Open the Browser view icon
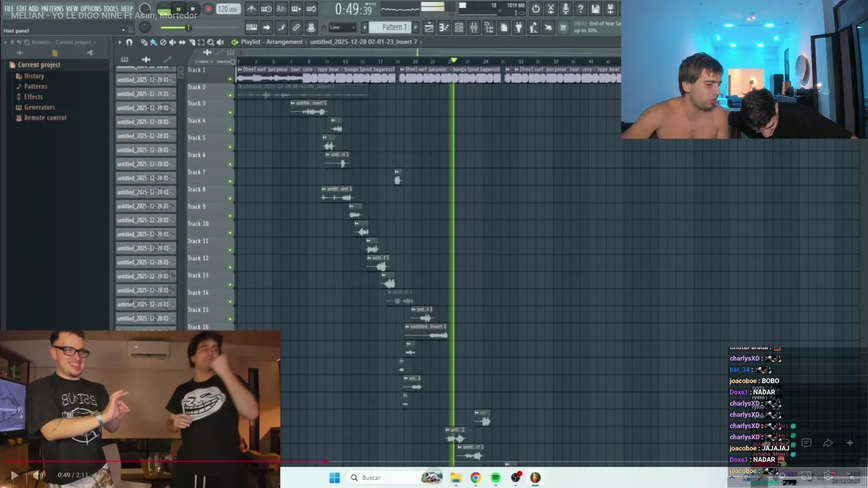The width and height of the screenshot is (868, 488). point(489,27)
